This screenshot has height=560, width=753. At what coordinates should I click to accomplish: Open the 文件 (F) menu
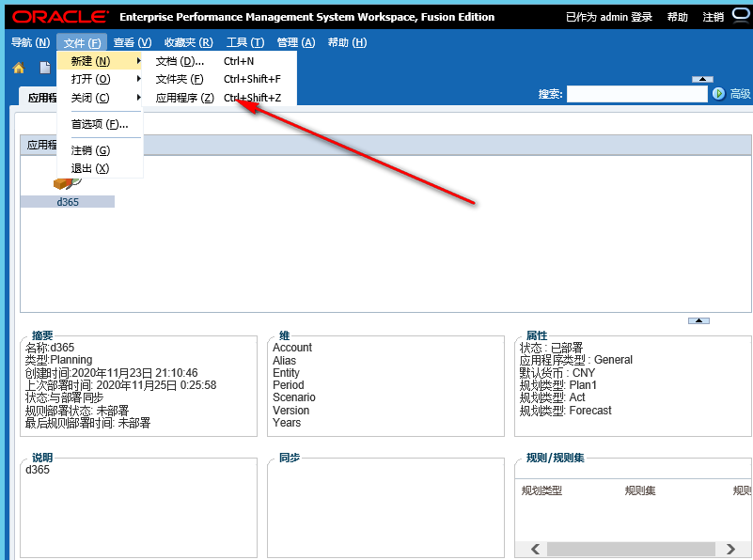pos(82,42)
